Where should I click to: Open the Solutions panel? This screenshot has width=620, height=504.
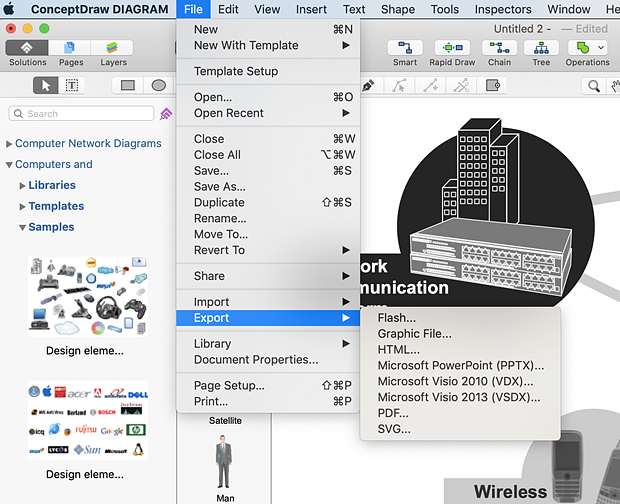[27, 52]
